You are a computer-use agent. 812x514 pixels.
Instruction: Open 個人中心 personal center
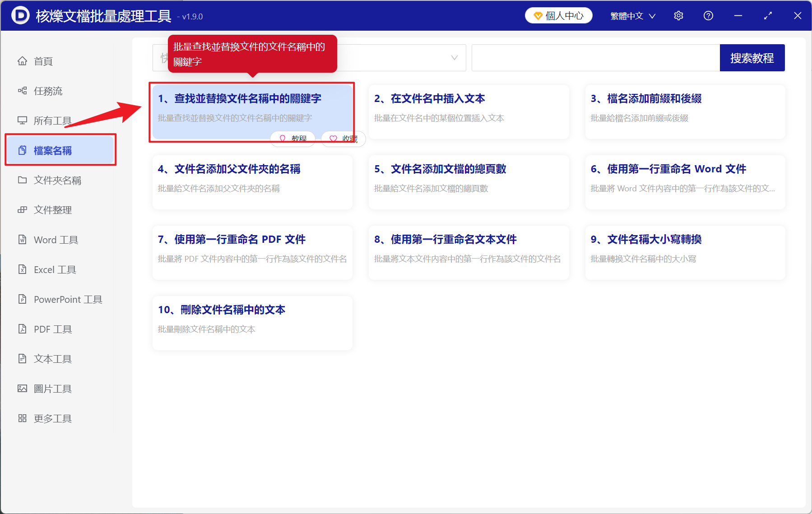coord(558,15)
